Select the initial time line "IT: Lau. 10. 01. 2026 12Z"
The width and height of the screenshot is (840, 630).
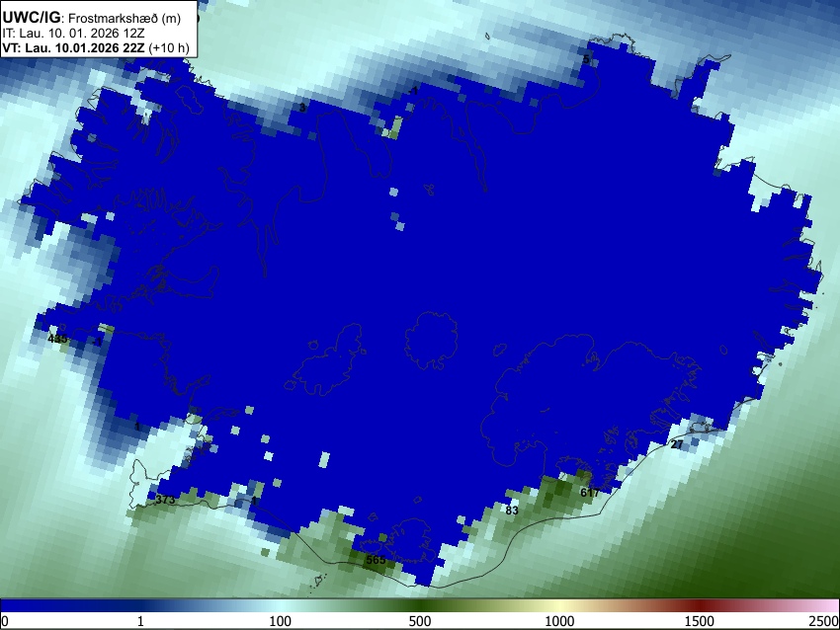(73, 34)
